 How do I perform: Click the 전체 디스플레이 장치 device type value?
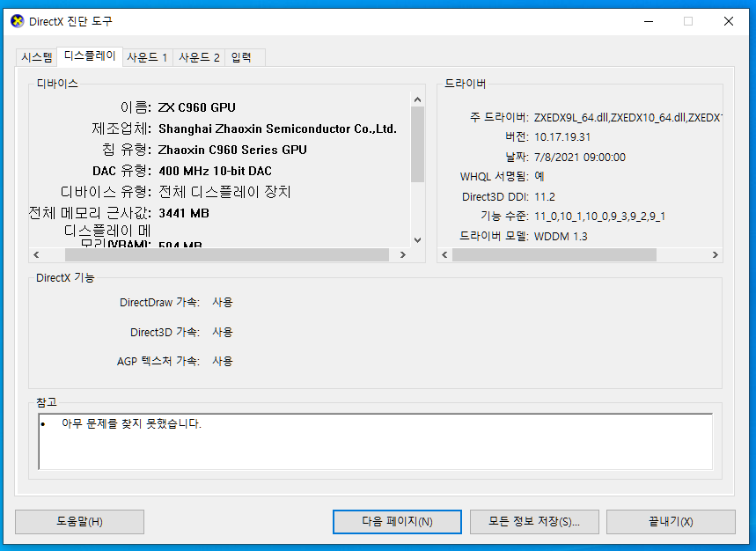coord(224,192)
